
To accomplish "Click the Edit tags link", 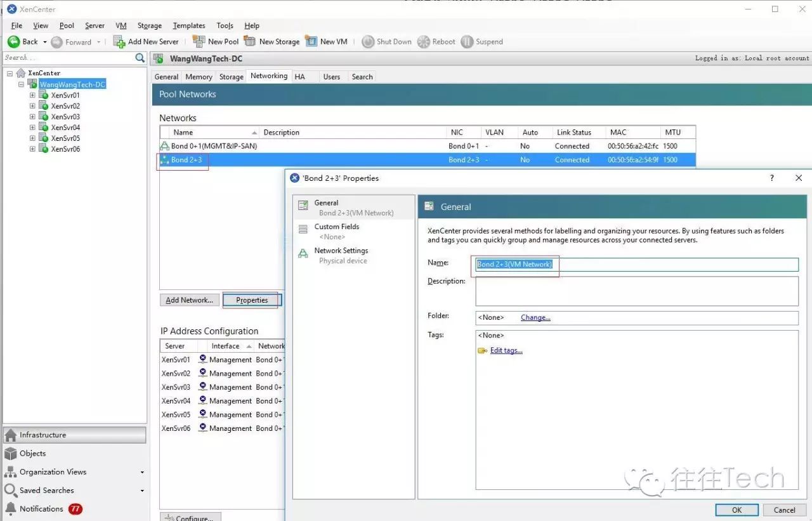I will 506,350.
